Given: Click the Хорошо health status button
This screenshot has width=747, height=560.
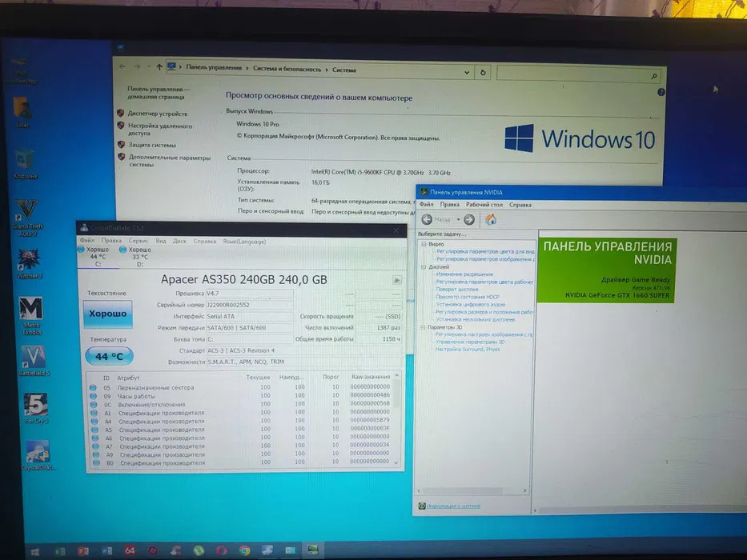Looking at the screenshot, I should tap(108, 314).
